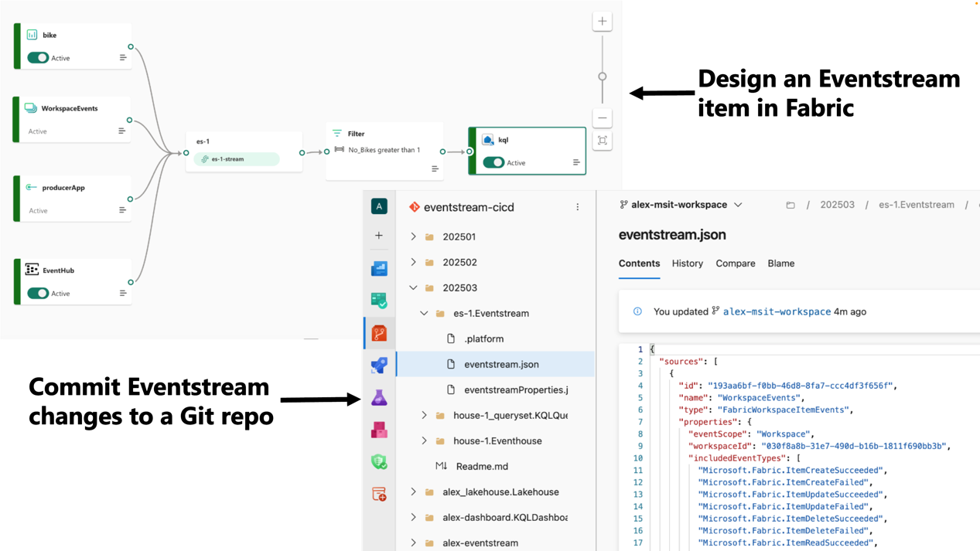Open the Overview hub icon in the sidebar
This screenshot has height=551, width=980.
click(x=379, y=268)
